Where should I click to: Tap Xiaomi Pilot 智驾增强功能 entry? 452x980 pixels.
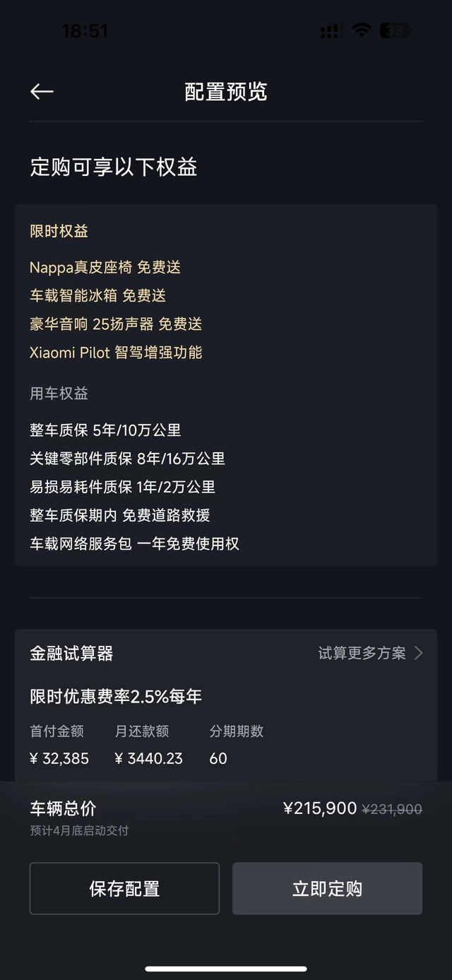(116, 352)
